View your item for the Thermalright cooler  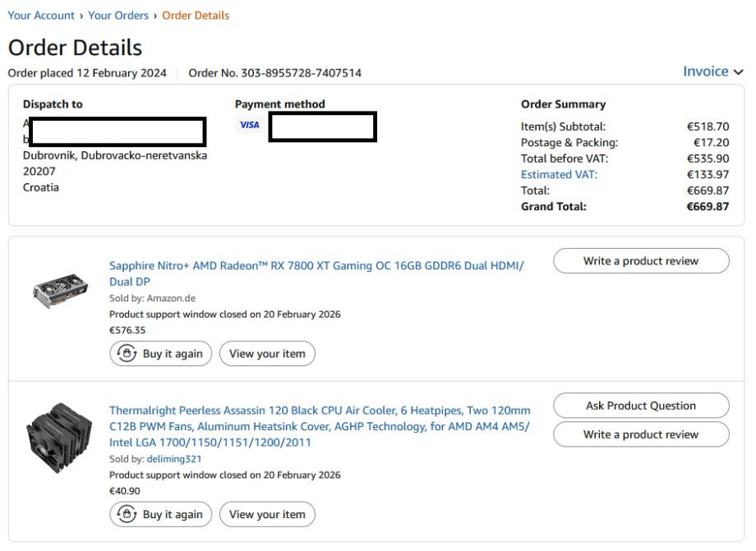click(267, 515)
